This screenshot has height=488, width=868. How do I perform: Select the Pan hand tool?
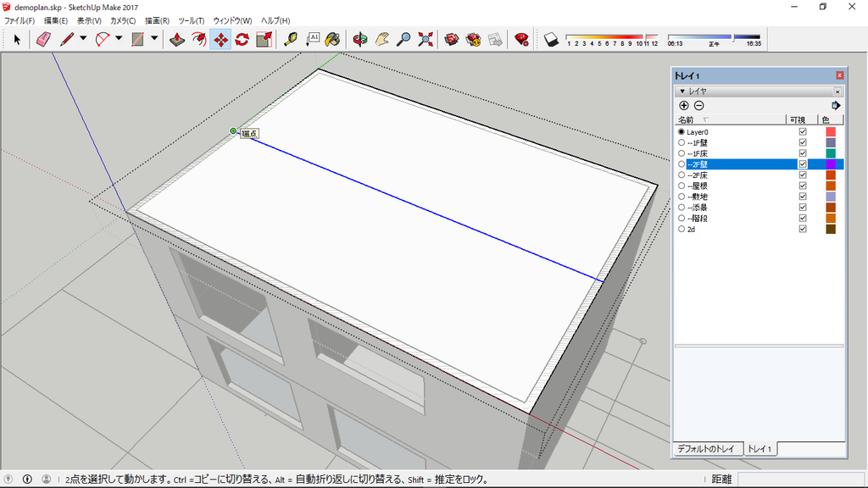381,39
